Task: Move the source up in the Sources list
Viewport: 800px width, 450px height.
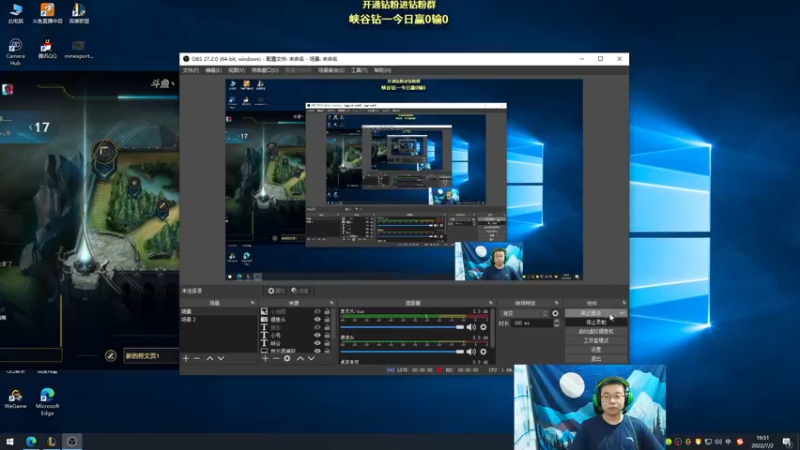Action: point(300,358)
